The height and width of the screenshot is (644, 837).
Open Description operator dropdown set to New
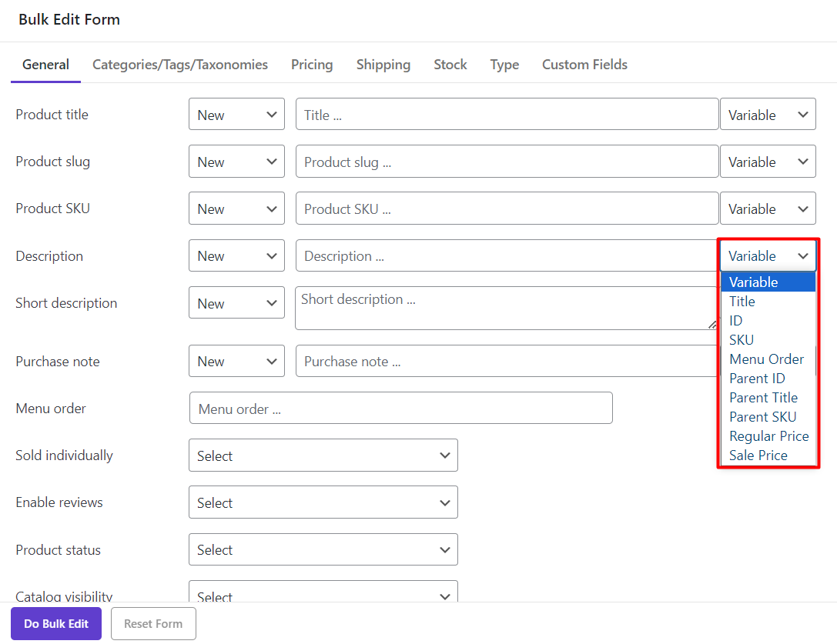[x=236, y=255]
